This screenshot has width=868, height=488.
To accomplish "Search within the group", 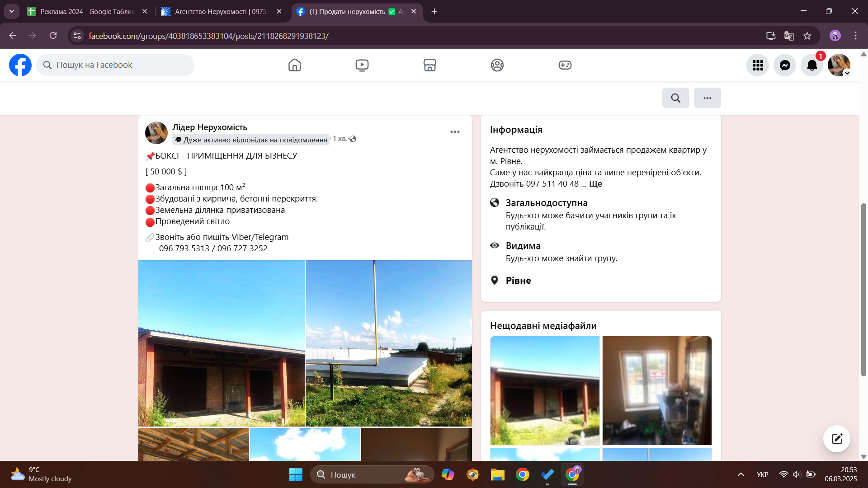I will tap(675, 98).
